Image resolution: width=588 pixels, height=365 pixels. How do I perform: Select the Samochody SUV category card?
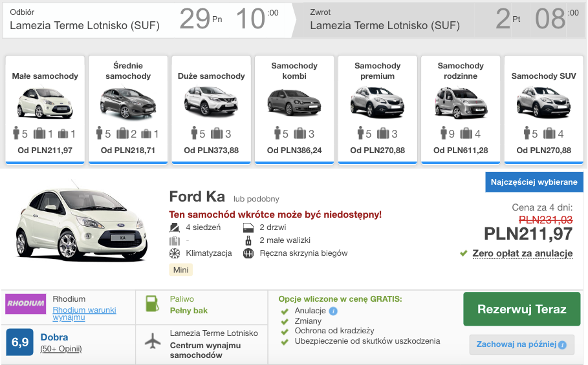pos(544,110)
